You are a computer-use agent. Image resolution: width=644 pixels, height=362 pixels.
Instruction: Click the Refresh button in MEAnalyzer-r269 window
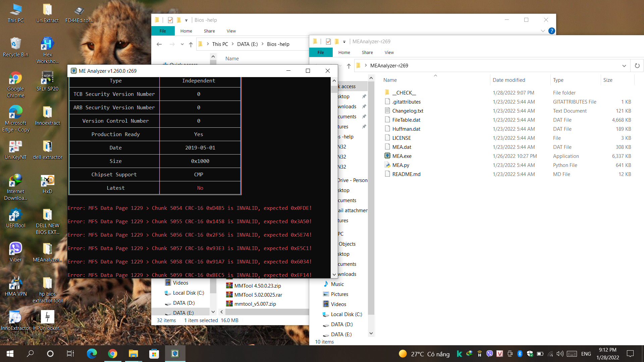tap(637, 66)
